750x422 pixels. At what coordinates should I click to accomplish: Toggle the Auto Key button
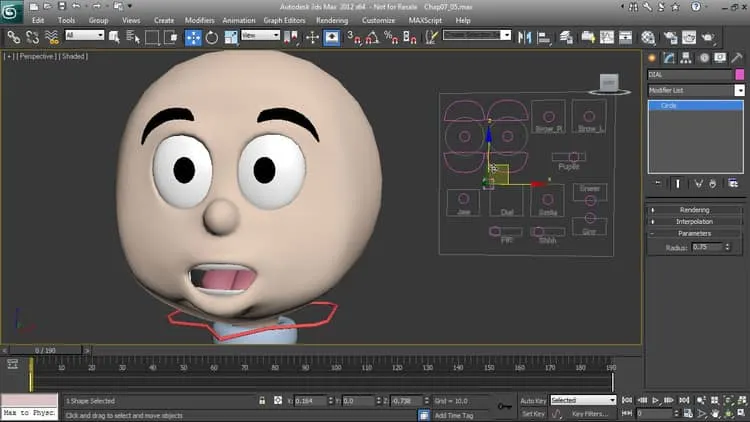[533, 400]
